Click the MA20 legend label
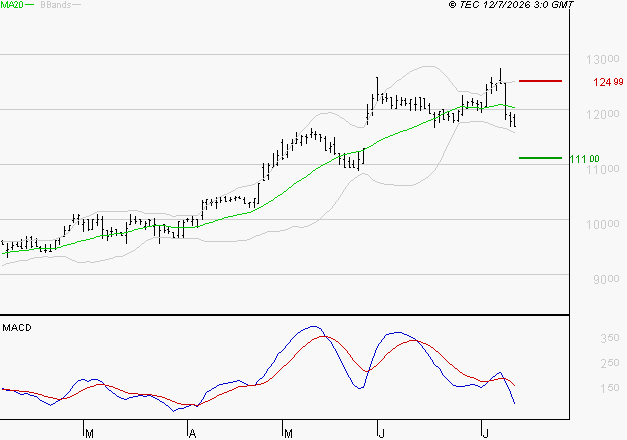Screen dimensions: 627x440 pos(12,5)
